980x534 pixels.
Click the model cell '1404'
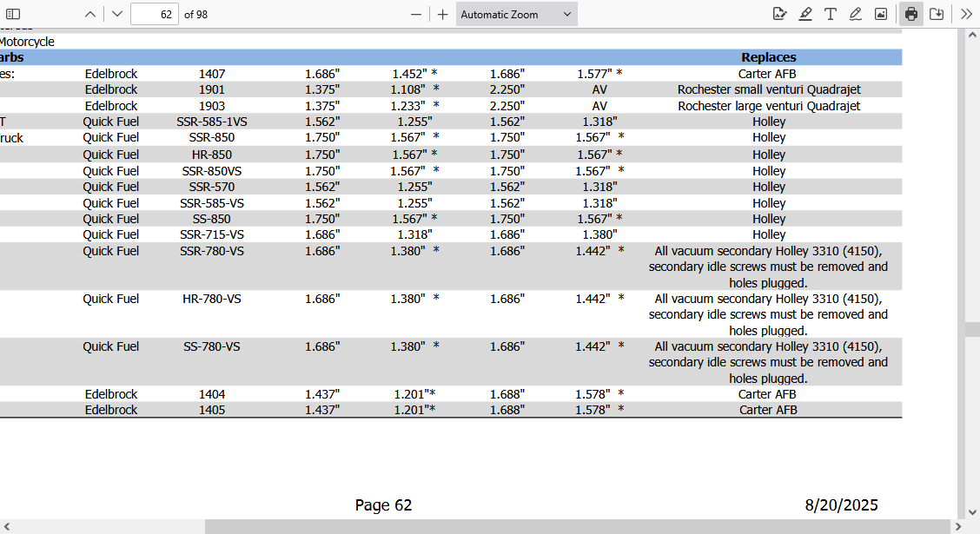[x=212, y=394]
